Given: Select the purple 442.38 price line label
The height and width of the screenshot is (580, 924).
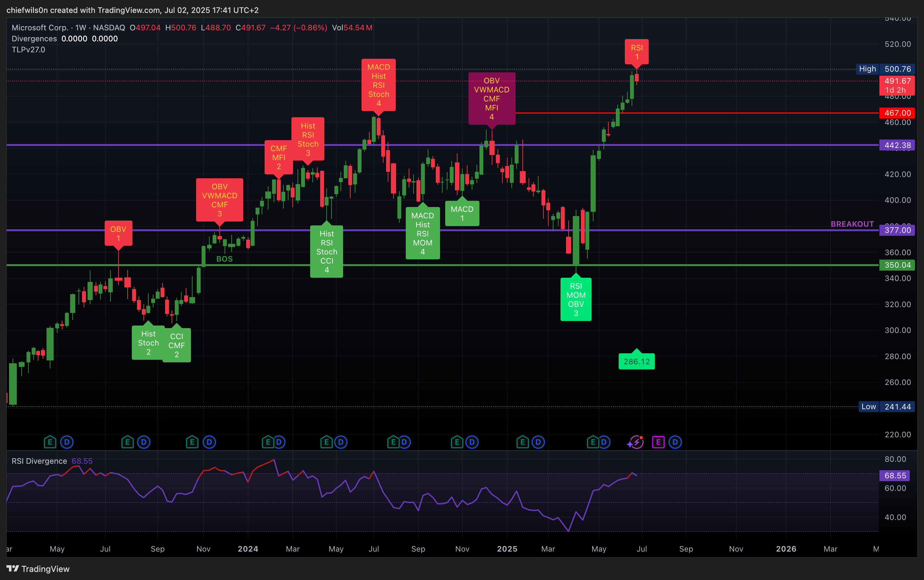Looking at the screenshot, I should click(x=897, y=145).
